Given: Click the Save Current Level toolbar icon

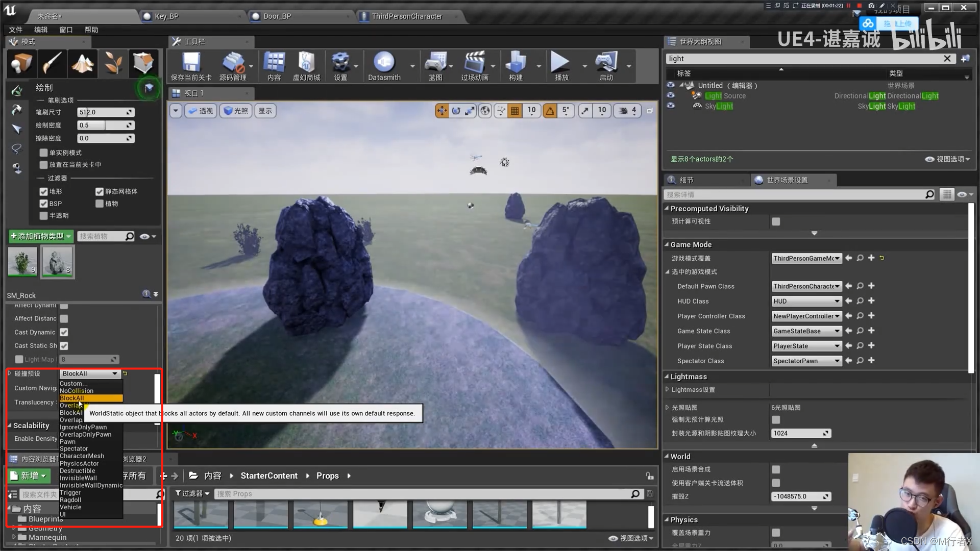Looking at the screenshot, I should 191,63.
